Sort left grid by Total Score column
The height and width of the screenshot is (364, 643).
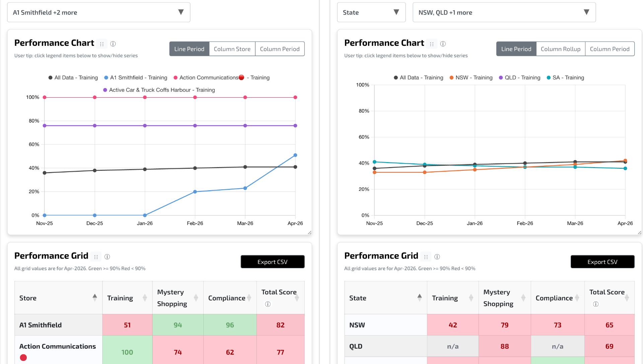[x=297, y=298]
